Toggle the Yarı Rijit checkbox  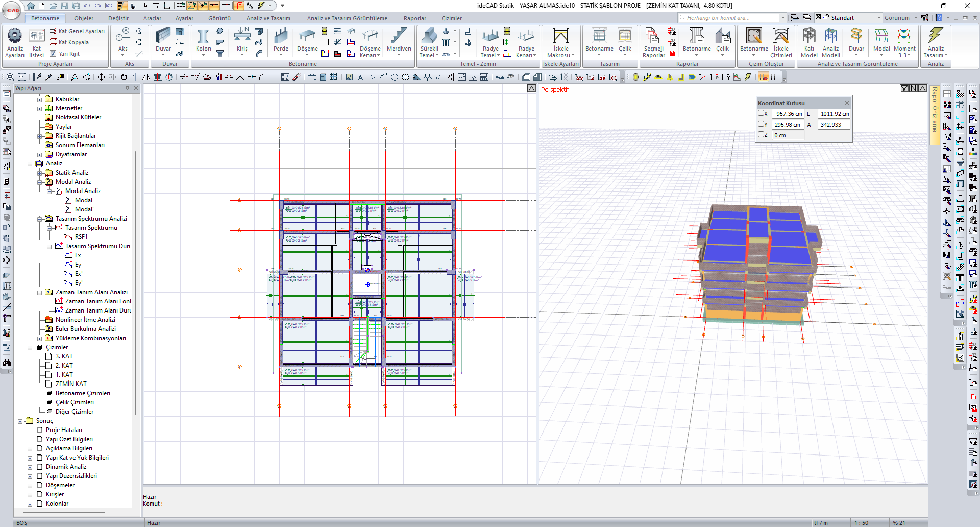click(53, 54)
